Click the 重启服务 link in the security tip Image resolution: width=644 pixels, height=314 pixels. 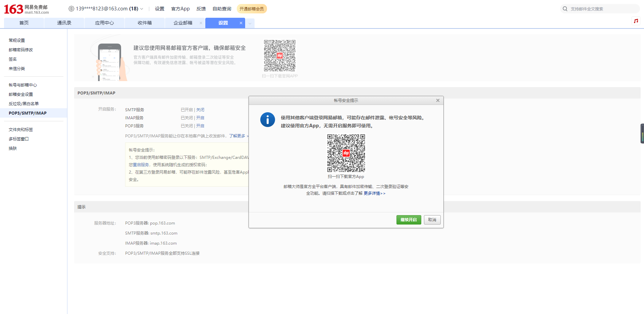point(141,165)
